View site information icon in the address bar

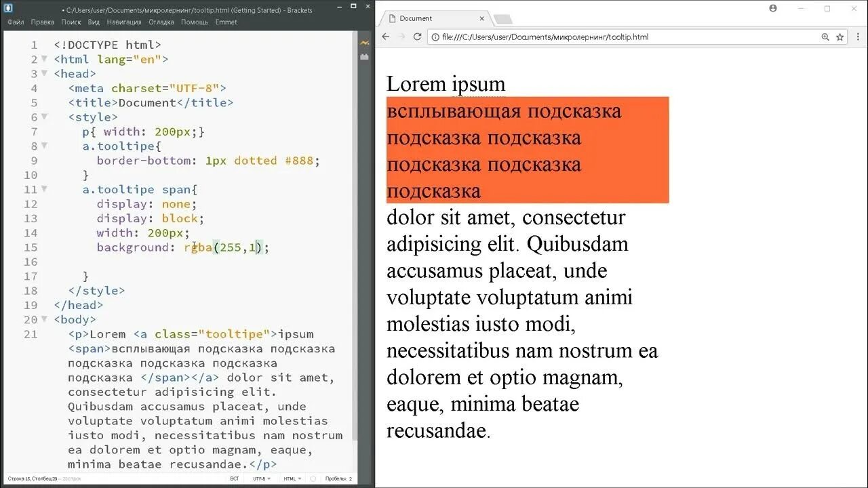[x=435, y=37]
